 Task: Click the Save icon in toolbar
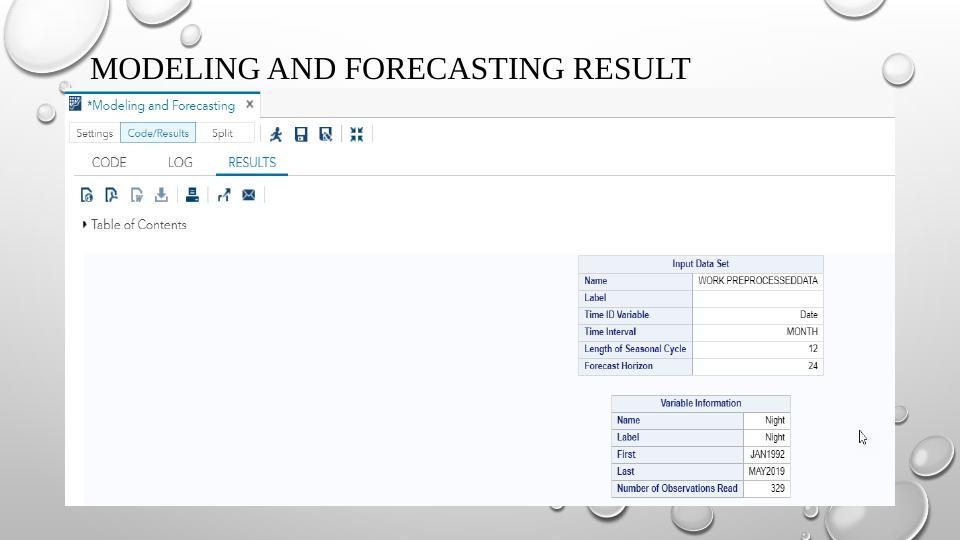pyautogui.click(x=301, y=134)
